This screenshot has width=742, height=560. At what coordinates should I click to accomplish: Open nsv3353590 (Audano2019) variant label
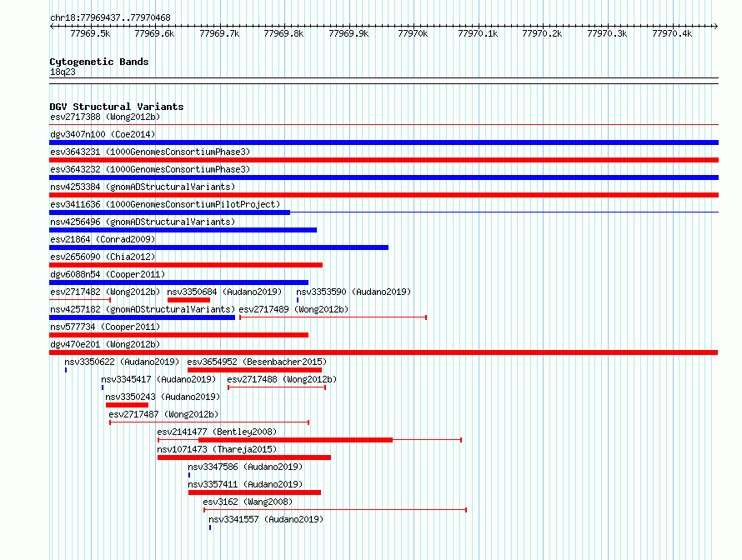353,292
